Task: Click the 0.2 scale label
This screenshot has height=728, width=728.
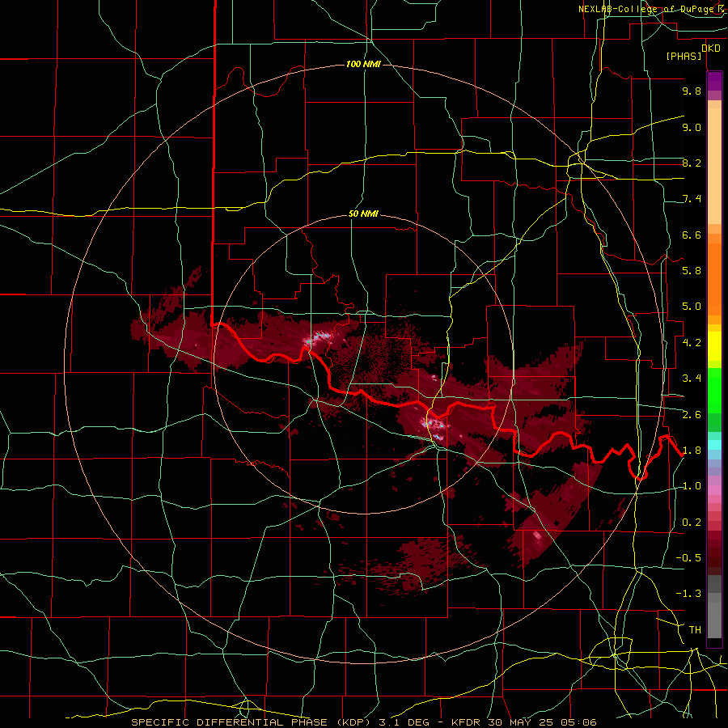Action: pyautogui.click(x=692, y=523)
